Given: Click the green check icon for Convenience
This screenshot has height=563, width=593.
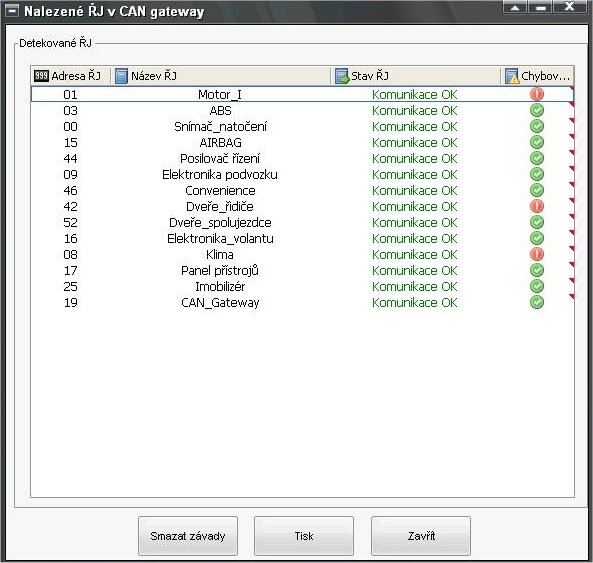Looking at the screenshot, I should [x=536, y=190].
